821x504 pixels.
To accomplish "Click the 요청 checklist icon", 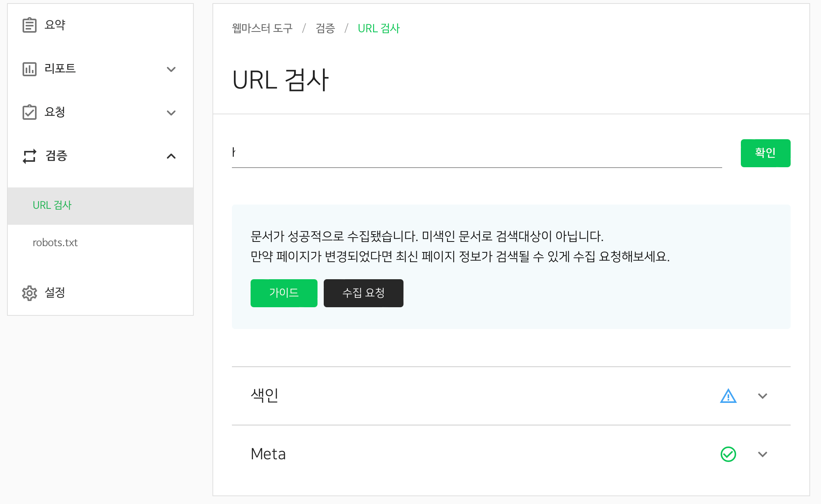I will (29, 112).
